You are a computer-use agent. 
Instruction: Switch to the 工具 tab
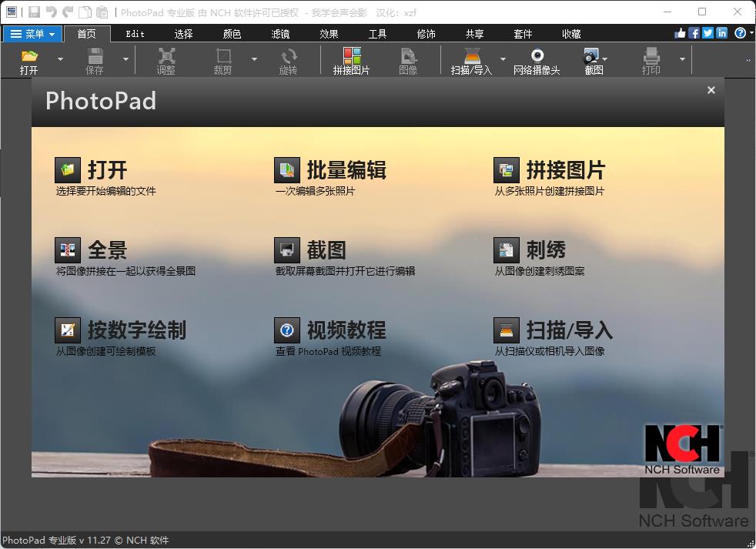point(377,34)
